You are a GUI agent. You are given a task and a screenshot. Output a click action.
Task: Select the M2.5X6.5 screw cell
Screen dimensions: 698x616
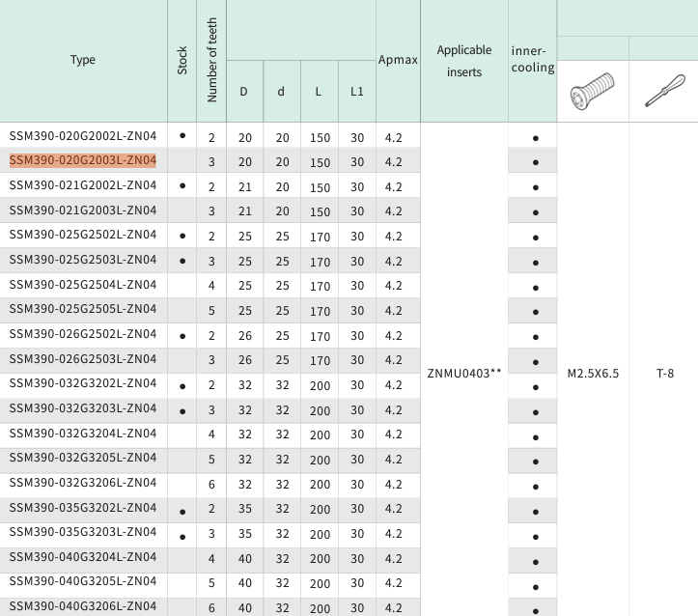593,373
